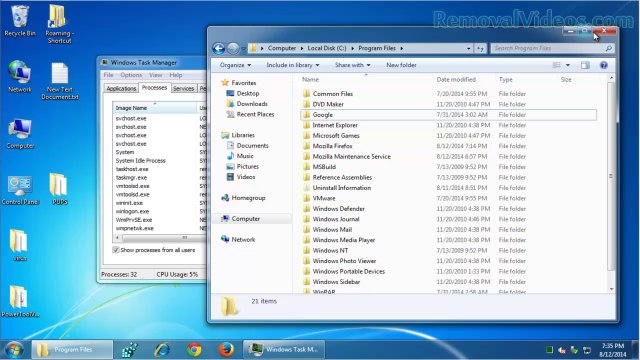Open the Roaming - Shortcut desktop icon
This screenshot has height=360, width=640.
(x=59, y=23)
